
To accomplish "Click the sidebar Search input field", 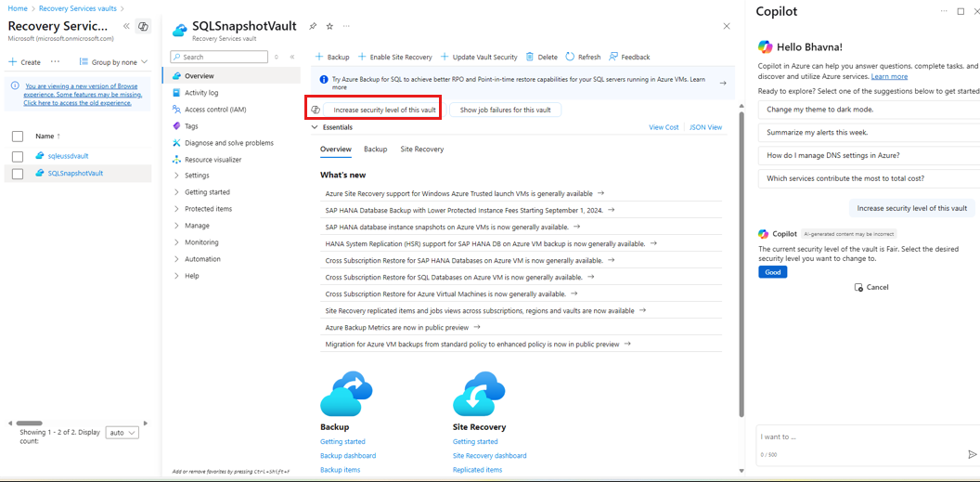I will point(223,57).
